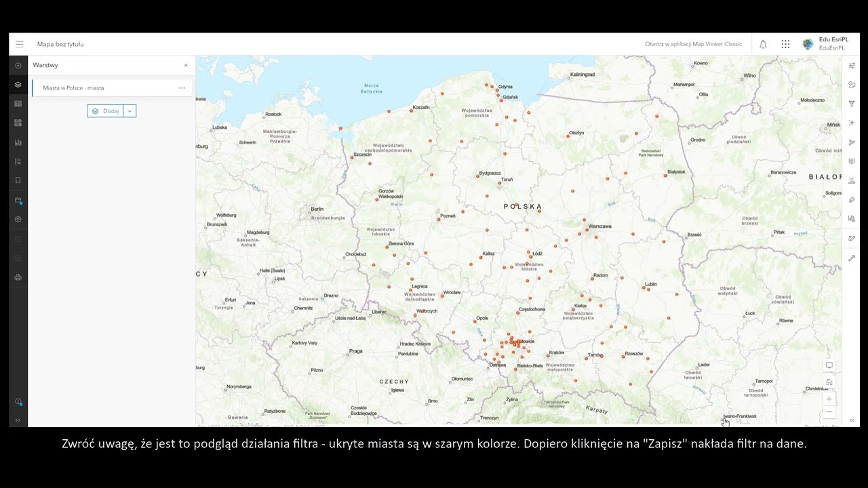
Task: Open the help info icon at sidebar bottom
Action: (18, 401)
